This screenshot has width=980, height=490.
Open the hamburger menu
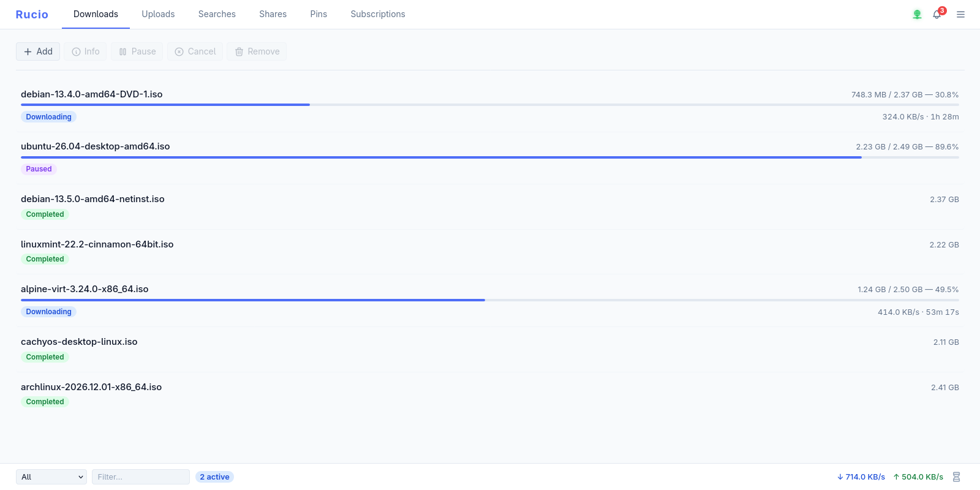tap(960, 14)
